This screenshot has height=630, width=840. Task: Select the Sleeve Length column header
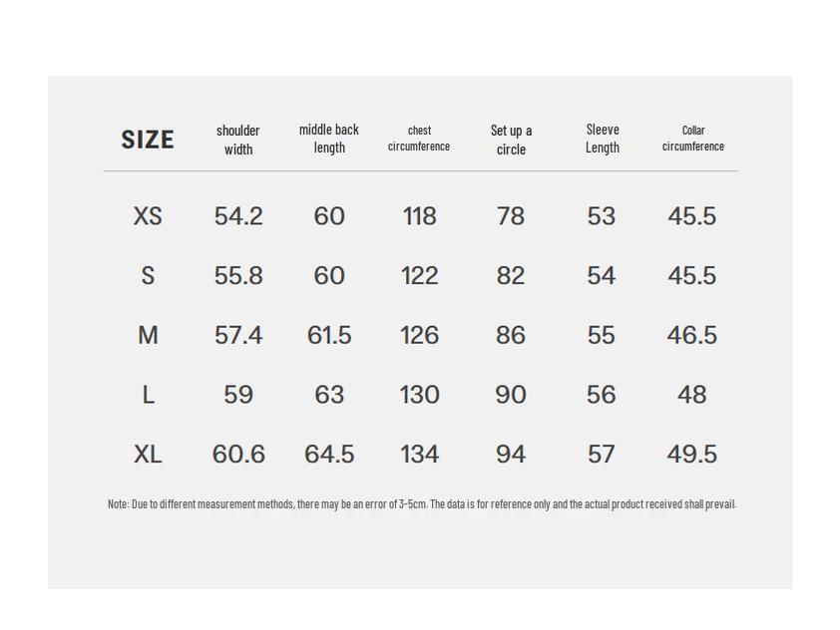[x=603, y=139]
